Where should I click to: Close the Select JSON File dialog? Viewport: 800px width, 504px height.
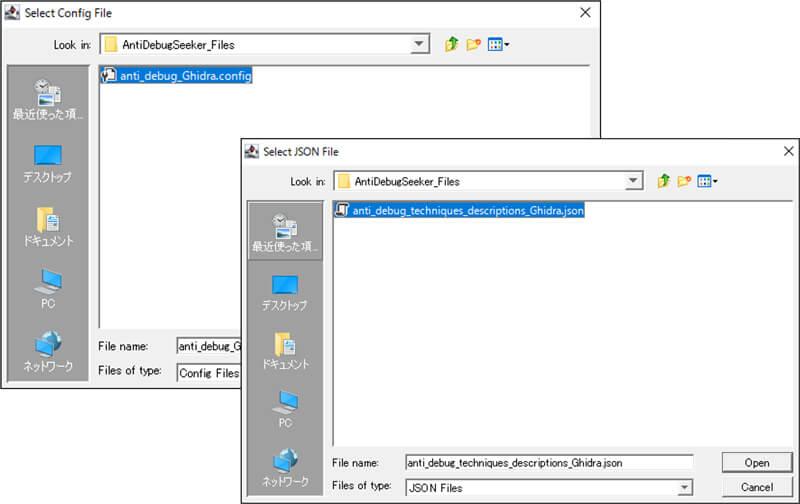788,151
